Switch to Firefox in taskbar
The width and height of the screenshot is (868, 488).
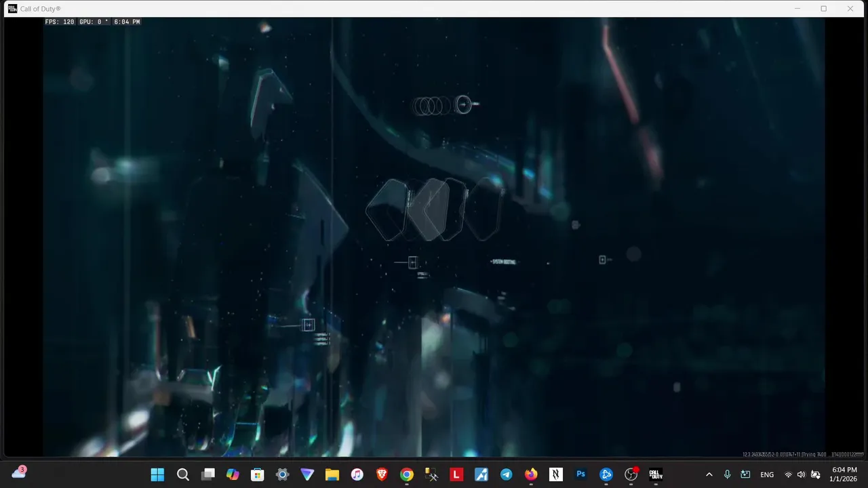(531, 474)
